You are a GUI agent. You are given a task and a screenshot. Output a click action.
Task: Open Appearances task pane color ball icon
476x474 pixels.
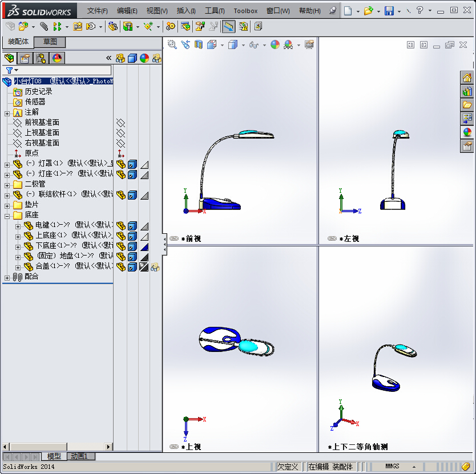click(x=467, y=132)
